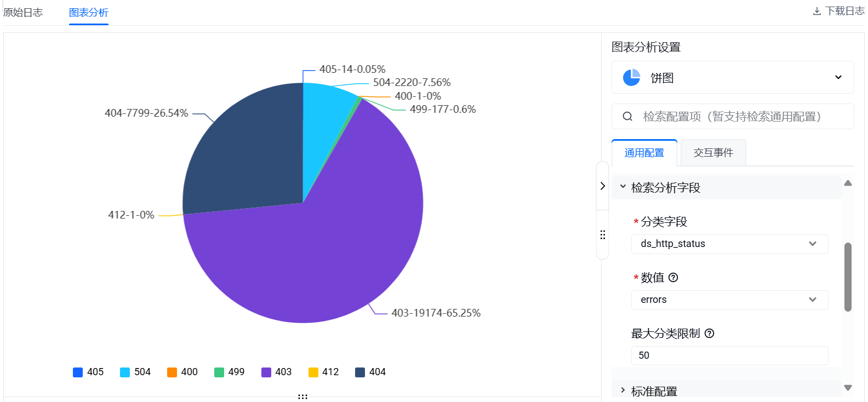Click the 最大分类限制 input field
Viewport: 868px width, 402px height.
[x=729, y=356]
